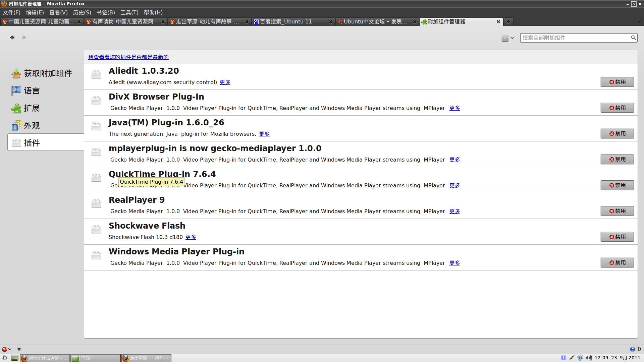644x362 pixels.
Task: Switch to the [下载] window in taskbar
Action: (x=96, y=358)
